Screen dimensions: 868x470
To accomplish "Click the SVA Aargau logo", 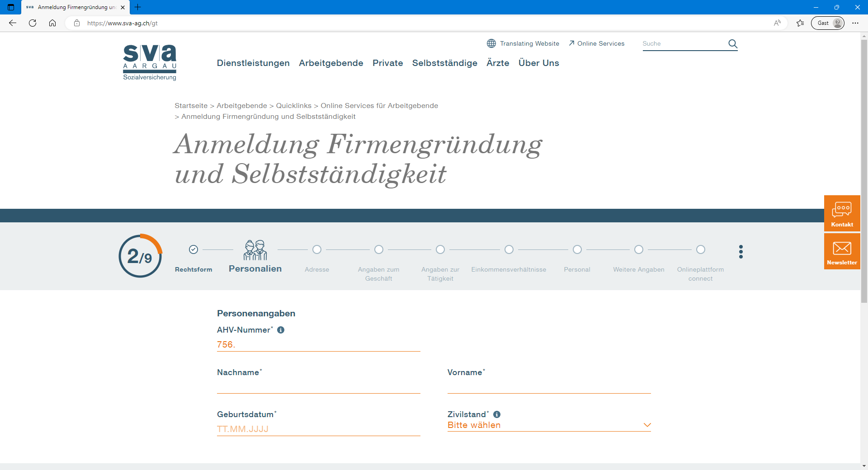I will [x=150, y=62].
